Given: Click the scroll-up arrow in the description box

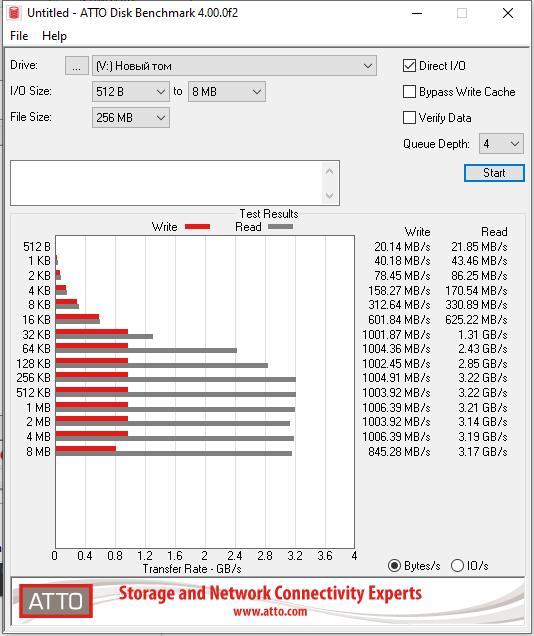Looking at the screenshot, I should pos(329,172).
